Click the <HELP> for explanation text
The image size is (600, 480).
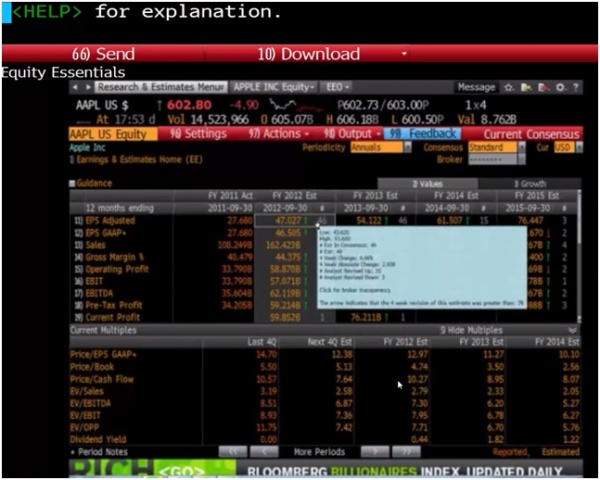pyautogui.click(x=148, y=12)
